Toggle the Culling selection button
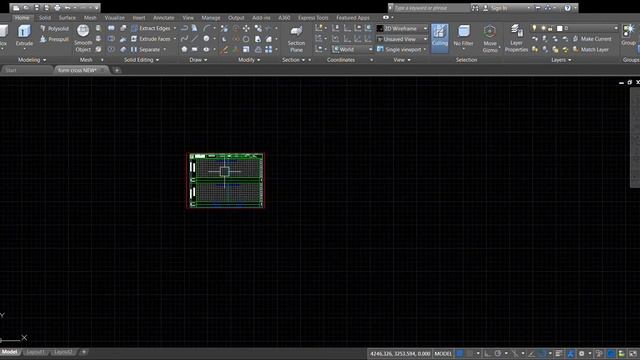 tap(440, 38)
